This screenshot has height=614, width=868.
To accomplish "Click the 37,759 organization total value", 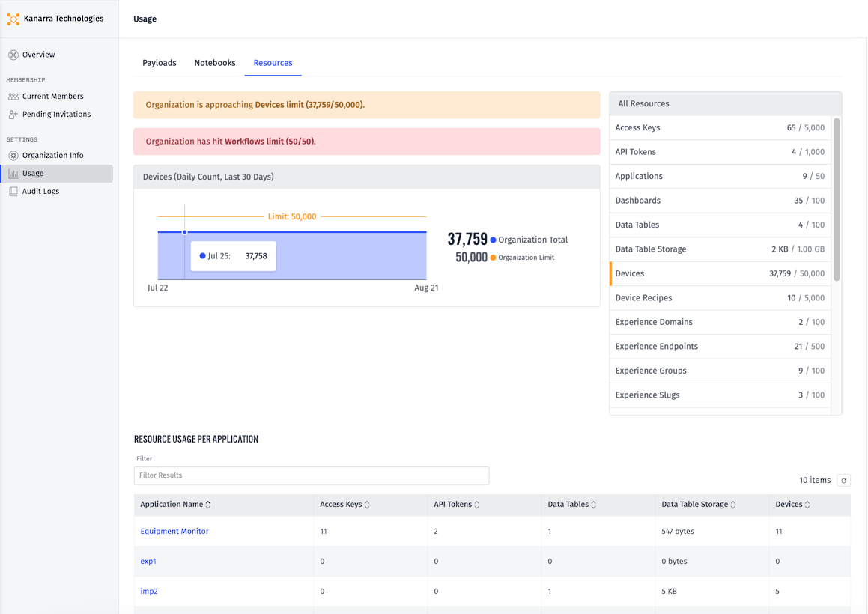I will point(467,239).
